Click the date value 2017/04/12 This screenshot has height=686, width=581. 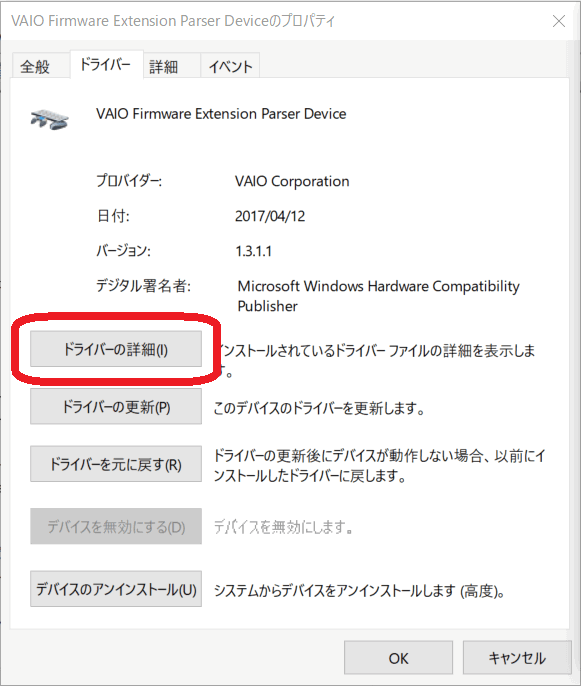270,216
